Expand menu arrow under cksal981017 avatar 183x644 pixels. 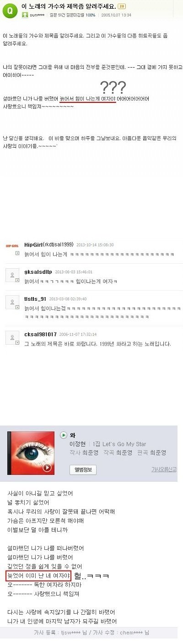pyautogui.click(x=17, y=344)
